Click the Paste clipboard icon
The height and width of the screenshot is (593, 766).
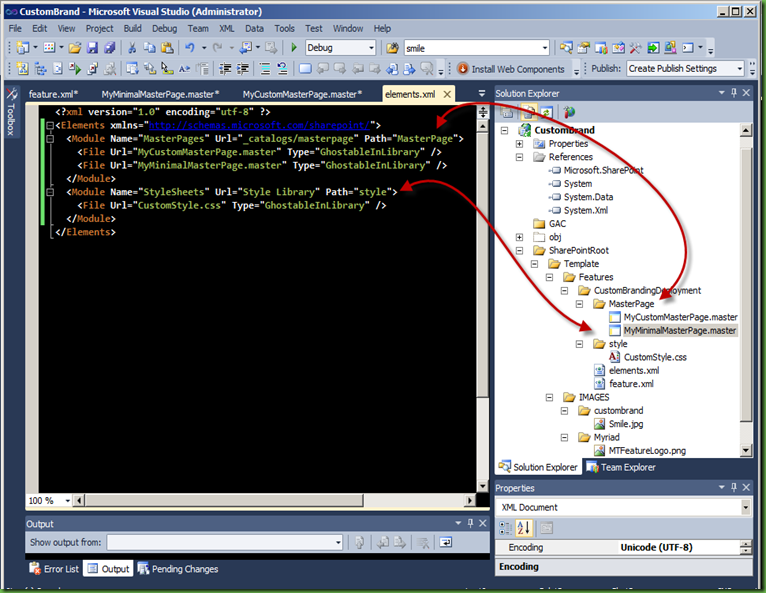tap(167, 47)
